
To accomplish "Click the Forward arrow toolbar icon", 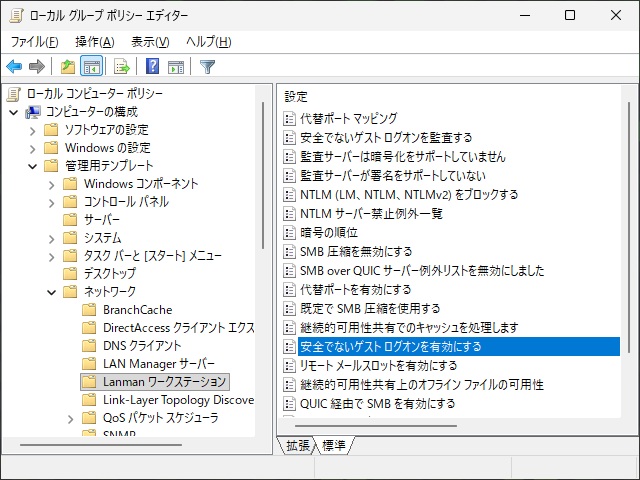I will coord(37,67).
